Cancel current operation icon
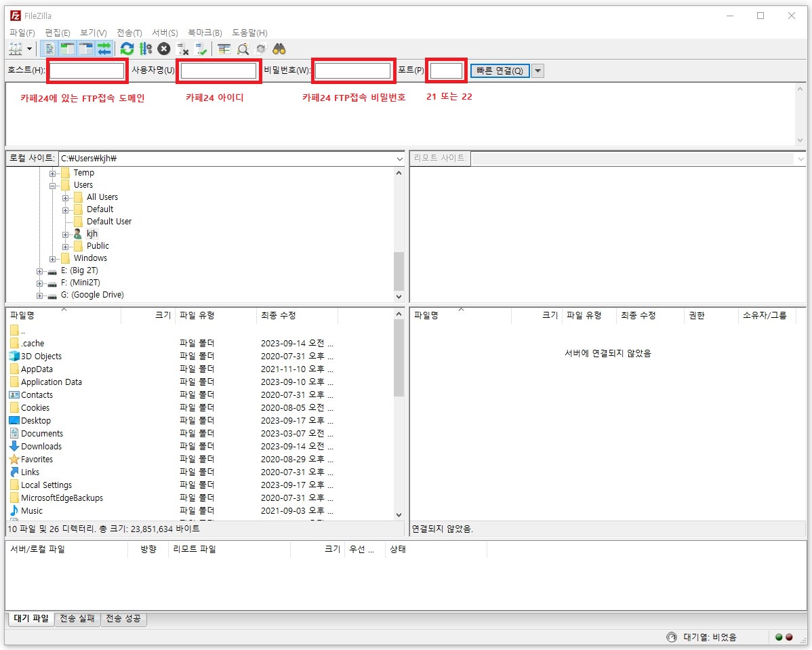Viewport: 812px width, 650px height. click(163, 49)
